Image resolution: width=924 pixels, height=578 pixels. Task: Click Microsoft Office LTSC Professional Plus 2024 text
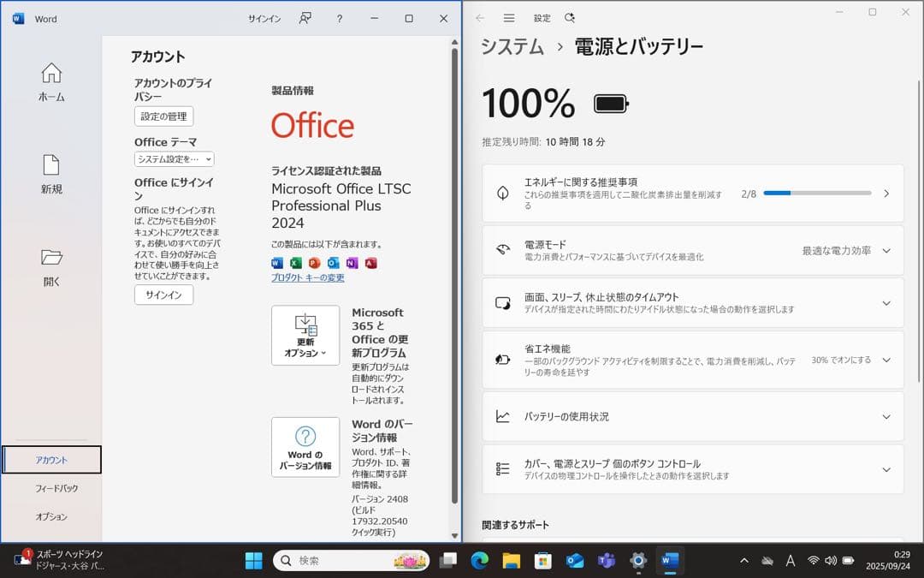341,206
